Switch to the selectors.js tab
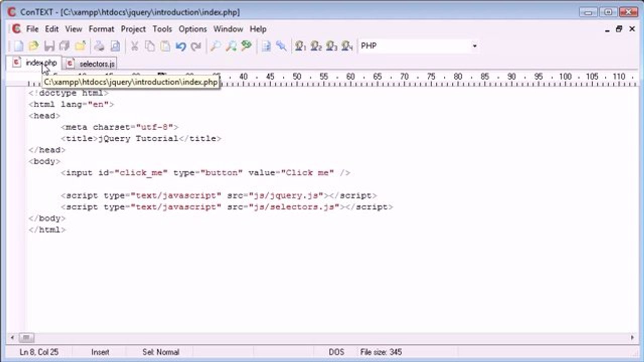This screenshot has height=362, width=644. [x=91, y=64]
